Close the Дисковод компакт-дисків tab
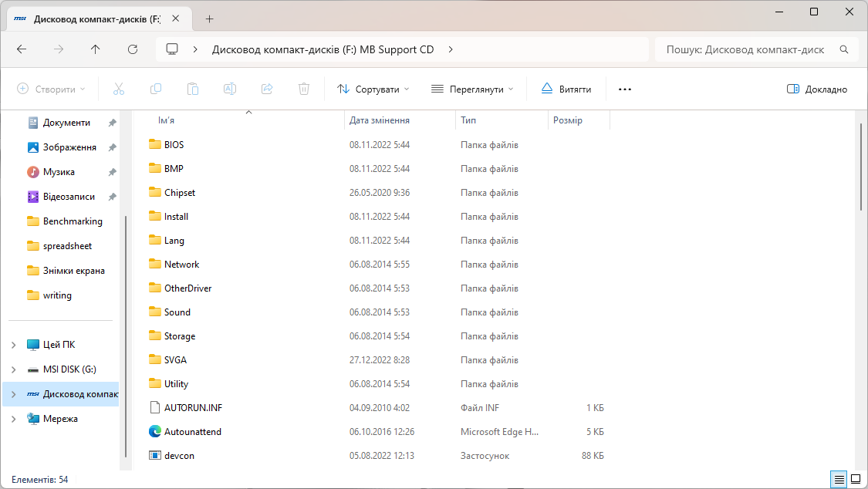Image resolution: width=868 pixels, height=489 pixels. point(175,19)
